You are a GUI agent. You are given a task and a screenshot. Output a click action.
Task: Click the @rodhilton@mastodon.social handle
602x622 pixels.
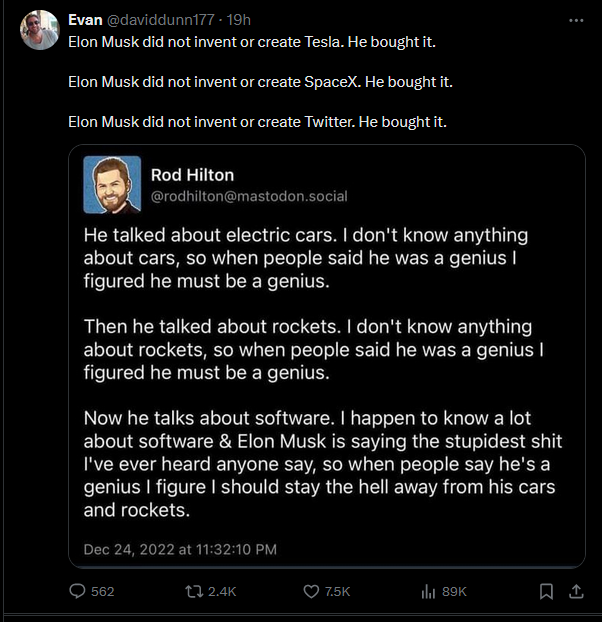click(x=249, y=196)
